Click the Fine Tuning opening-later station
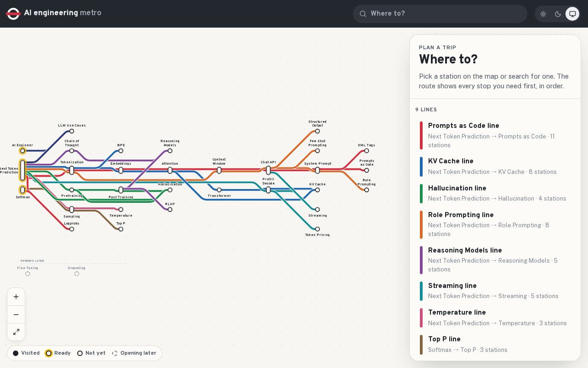This screenshot has width=588, height=368. pyautogui.click(x=28, y=274)
